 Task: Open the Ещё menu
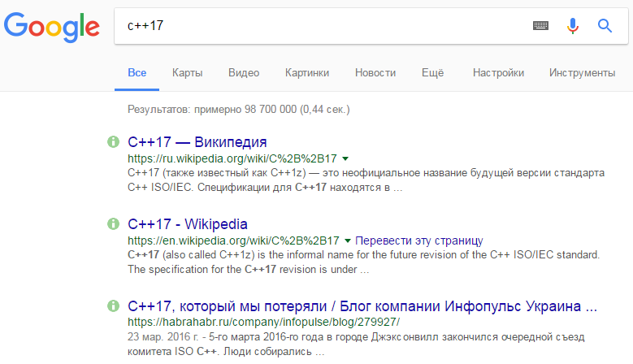pos(433,73)
